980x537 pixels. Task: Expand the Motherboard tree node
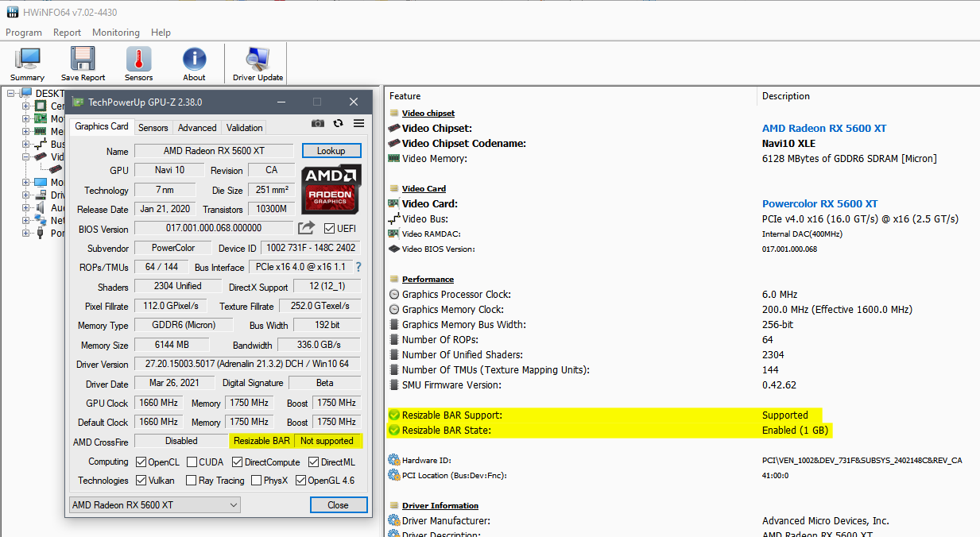point(26,118)
